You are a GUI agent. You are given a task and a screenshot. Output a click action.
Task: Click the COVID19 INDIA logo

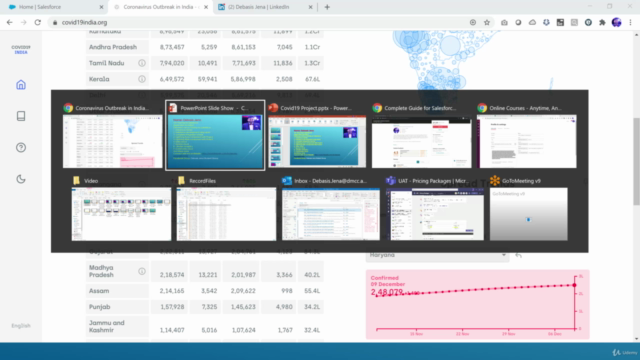(21, 50)
